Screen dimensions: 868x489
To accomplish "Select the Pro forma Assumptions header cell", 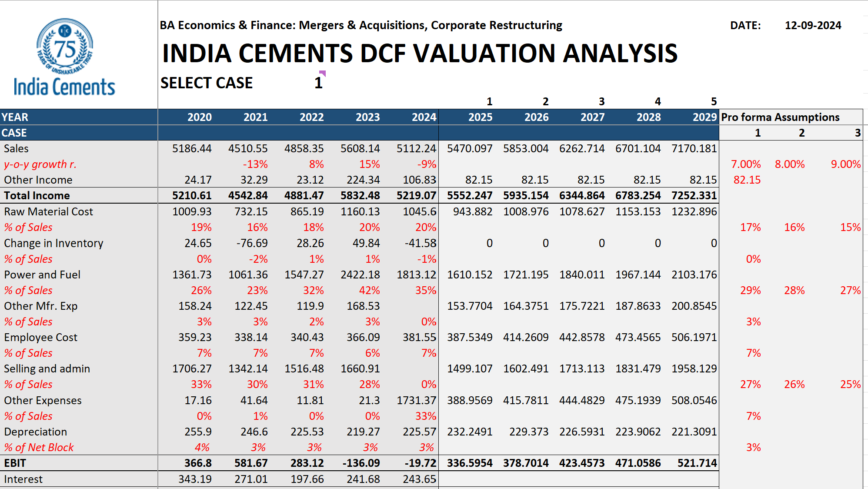I will tap(780, 117).
